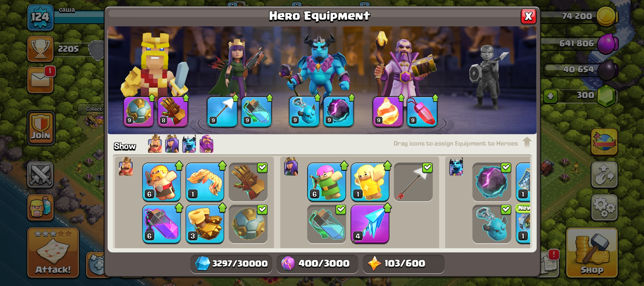This screenshot has width=644, height=286.
Task: Toggle Grand Warden filter in Show row
Action: 206,144
